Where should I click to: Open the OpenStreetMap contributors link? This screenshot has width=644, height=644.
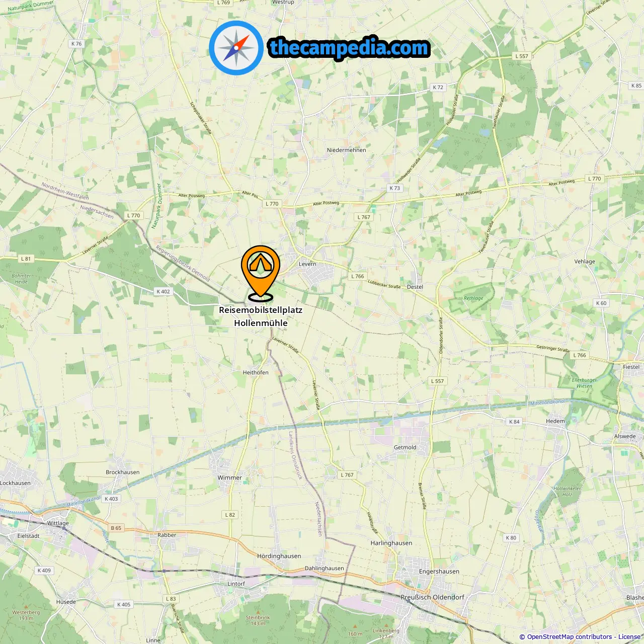click(x=570, y=637)
